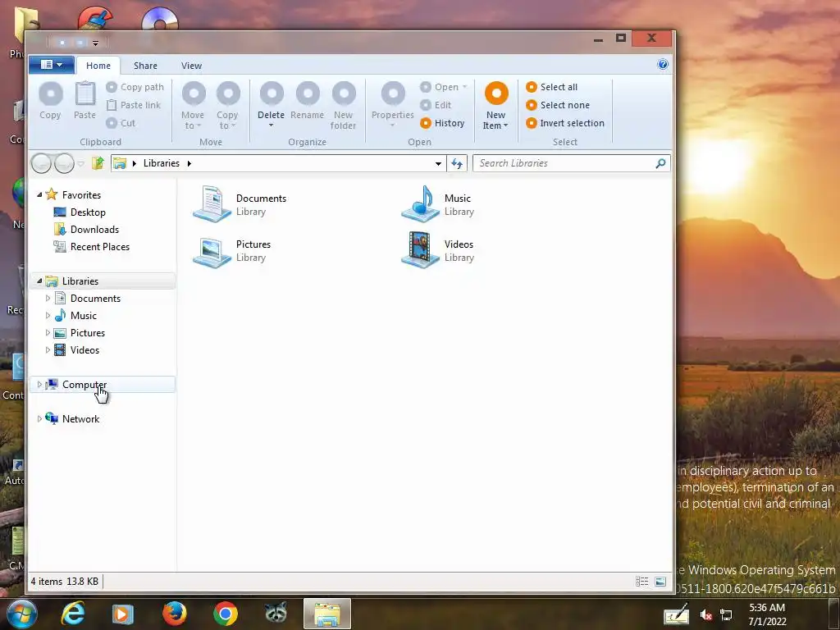Click Libraries in the address bar

[x=162, y=163]
